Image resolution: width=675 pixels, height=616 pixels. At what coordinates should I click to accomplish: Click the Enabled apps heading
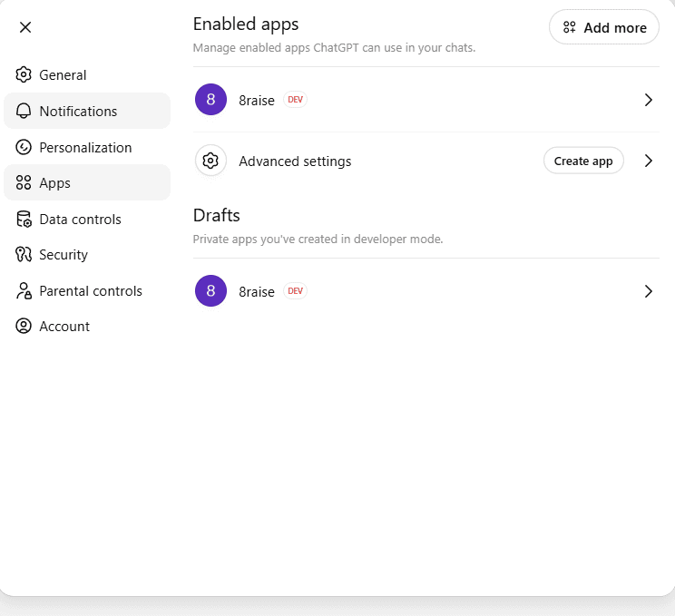click(246, 24)
